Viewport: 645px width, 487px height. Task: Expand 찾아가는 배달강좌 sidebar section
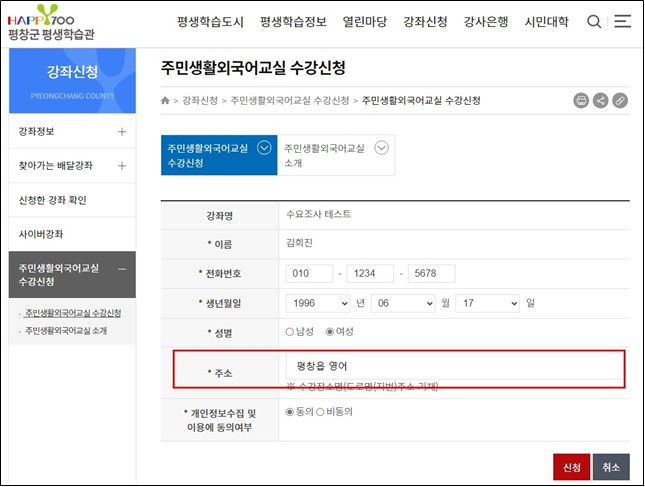pos(122,166)
